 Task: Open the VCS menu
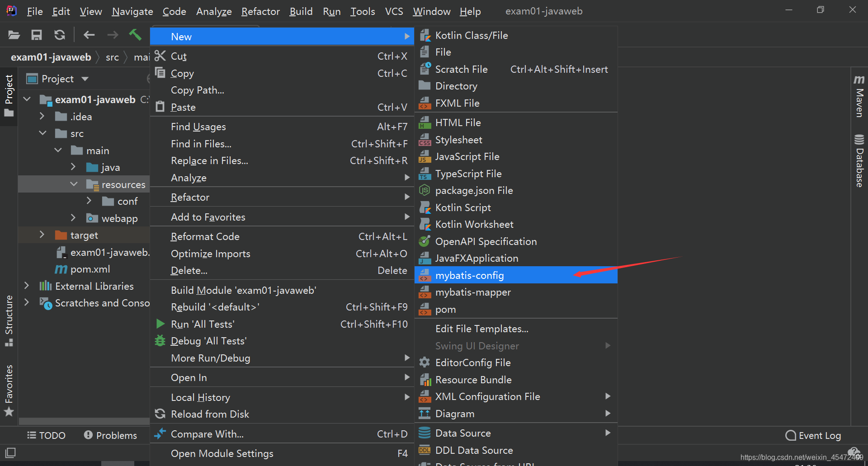point(394,11)
